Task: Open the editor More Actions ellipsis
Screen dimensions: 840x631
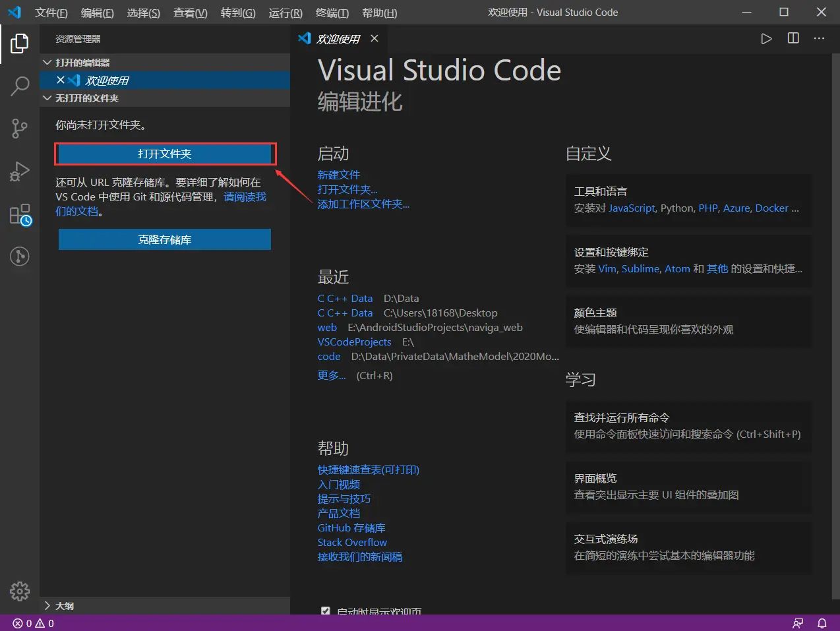Action: [819, 38]
